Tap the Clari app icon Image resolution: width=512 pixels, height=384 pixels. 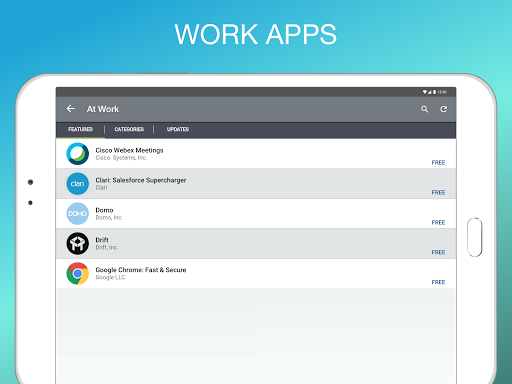tap(78, 184)
